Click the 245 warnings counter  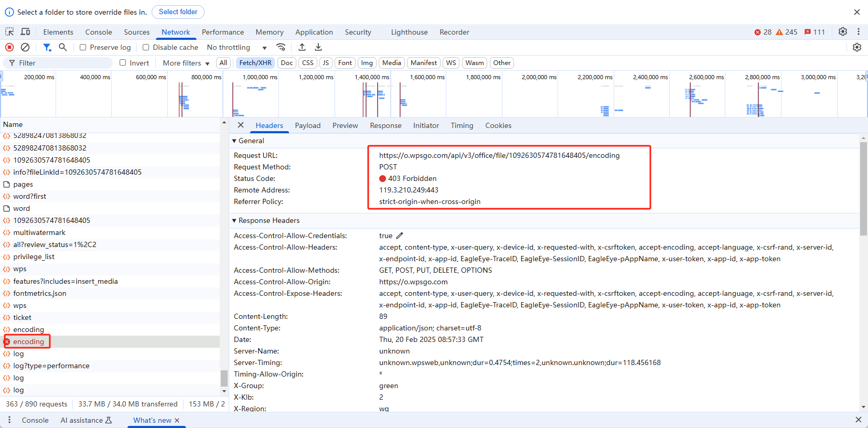coord(787,32)
